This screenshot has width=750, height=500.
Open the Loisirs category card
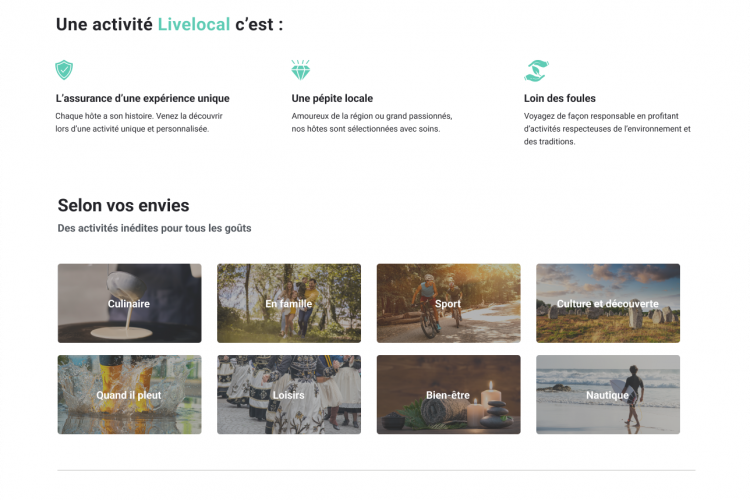[289, 394]
